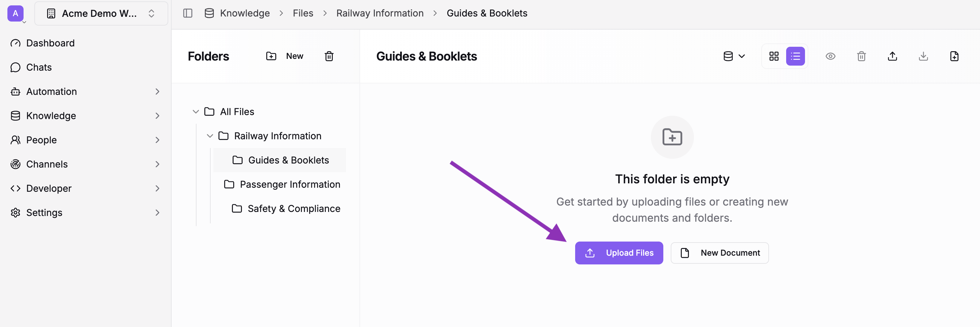Click the toolbar trash icon

click(x=861, y=56)
